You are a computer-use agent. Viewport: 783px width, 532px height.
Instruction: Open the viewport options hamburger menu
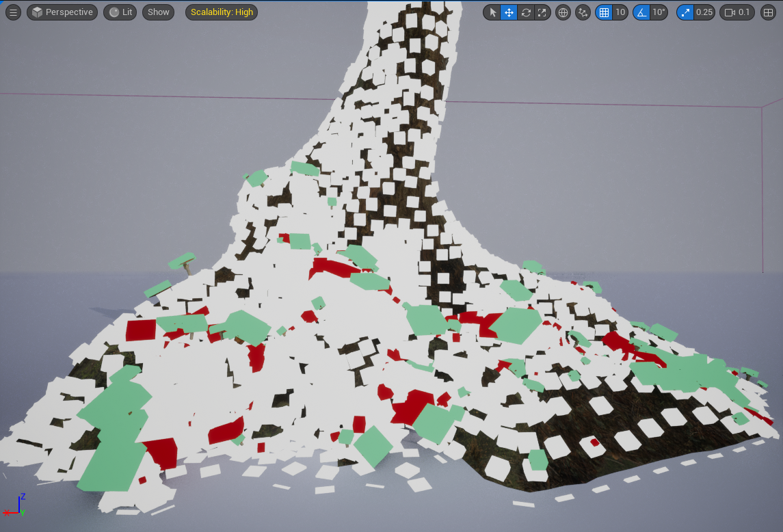pos(13,12)
